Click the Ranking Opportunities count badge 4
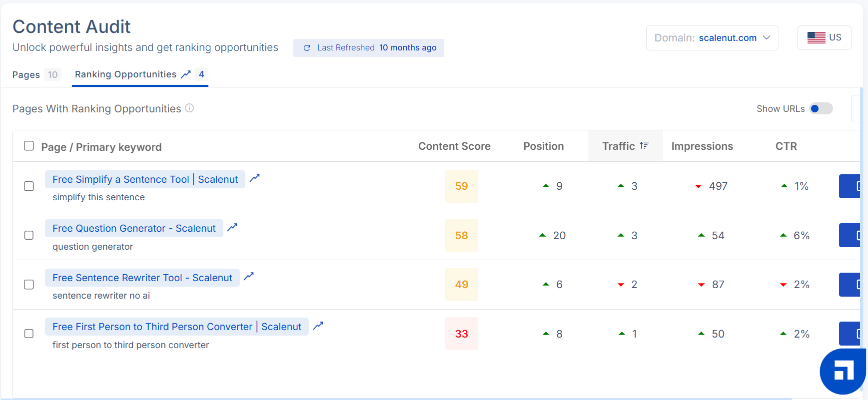The image size is (868, 400). pos(201,74)
